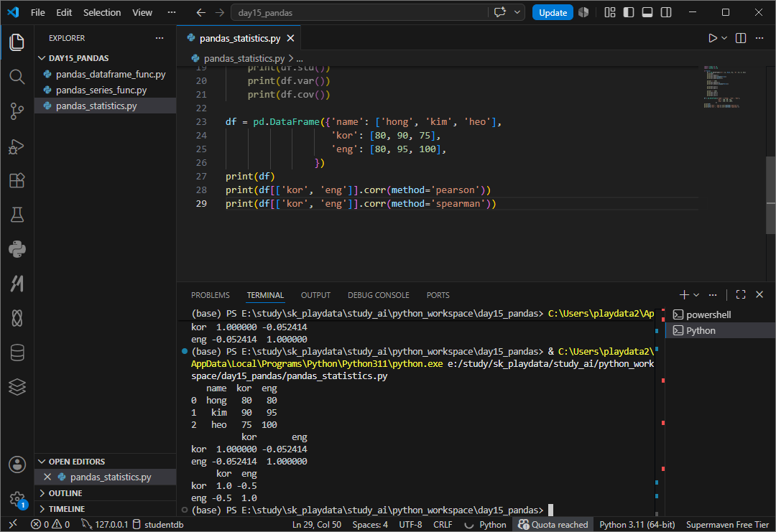This screenshot has width=776, height=532.
Task: Click the day15_pandas command center search
Action: pos(360,12)
